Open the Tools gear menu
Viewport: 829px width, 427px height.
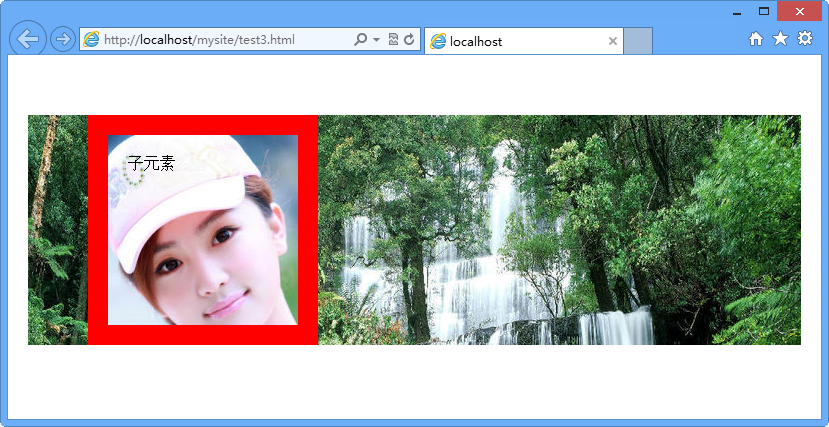[x=805, y=39]
